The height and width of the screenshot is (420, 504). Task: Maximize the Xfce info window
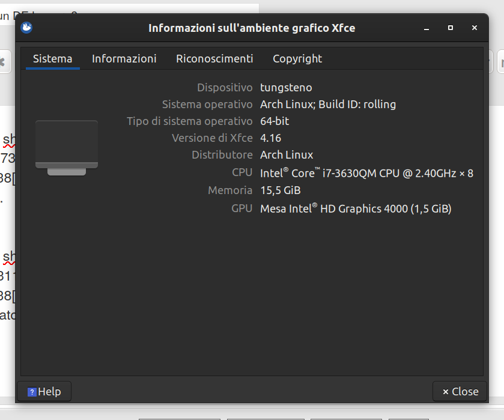pyautogui.click(x=451, y=28)
